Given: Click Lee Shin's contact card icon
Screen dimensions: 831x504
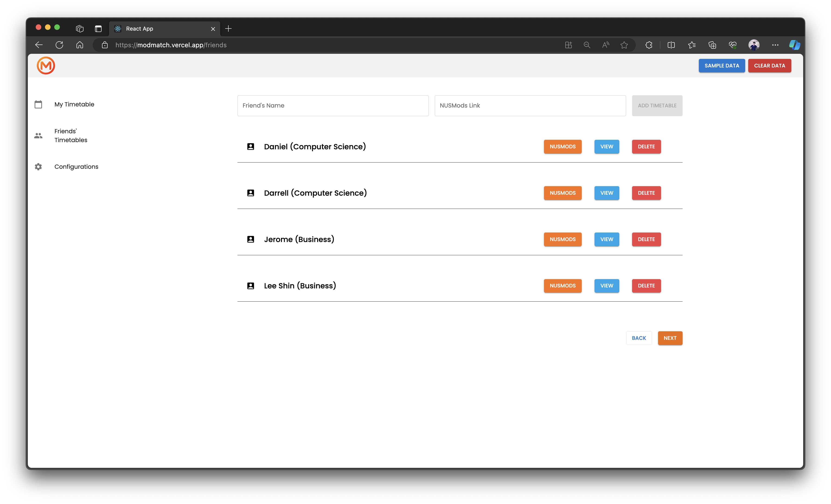Looking at the screenshot, I should coord(251,286).
